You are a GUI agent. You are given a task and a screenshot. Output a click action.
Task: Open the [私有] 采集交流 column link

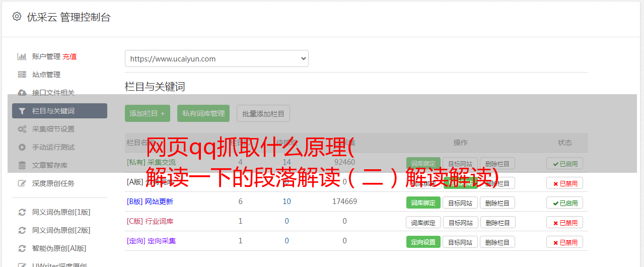pos(151,162)
